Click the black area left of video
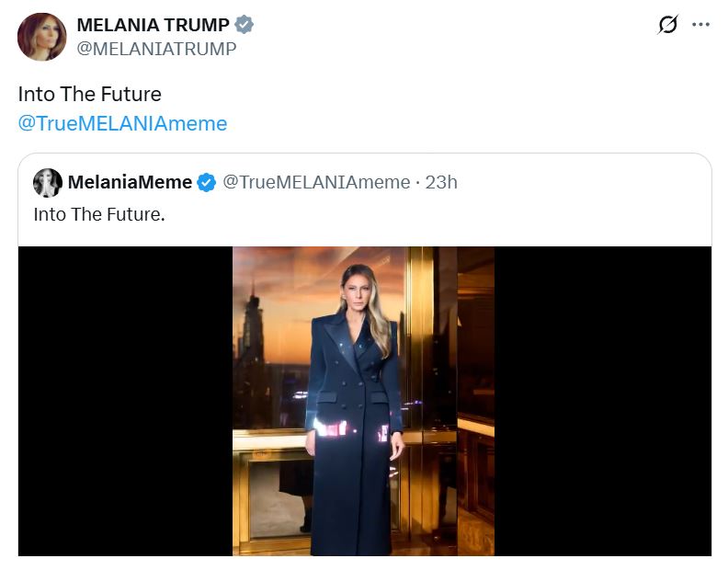This screenshot has height=570, width=728. (125, 401)
